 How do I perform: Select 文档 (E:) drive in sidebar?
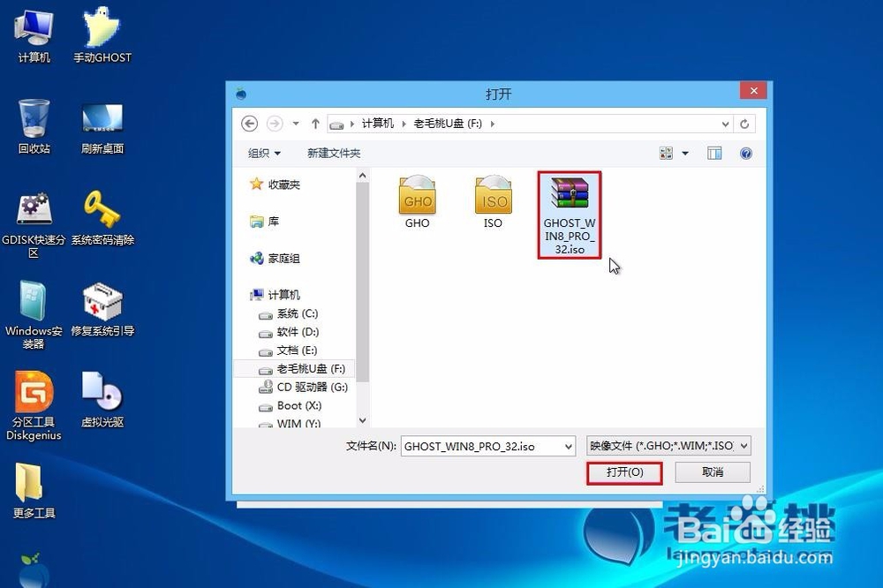coord(289,351)
